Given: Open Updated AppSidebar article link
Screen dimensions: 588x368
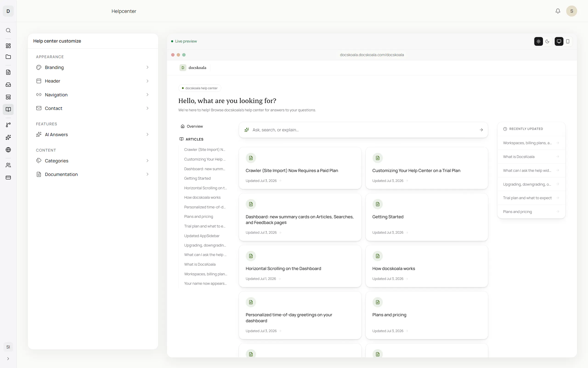Looking at the screenshot, I should [202, 236].
